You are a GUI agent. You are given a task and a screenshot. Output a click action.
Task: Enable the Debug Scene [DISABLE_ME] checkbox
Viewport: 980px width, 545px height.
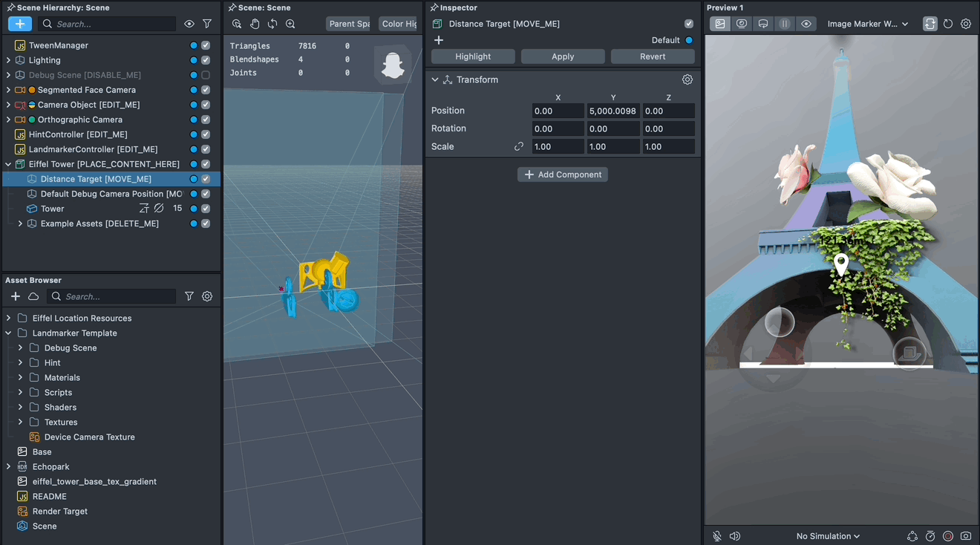[x=206, y=75]
